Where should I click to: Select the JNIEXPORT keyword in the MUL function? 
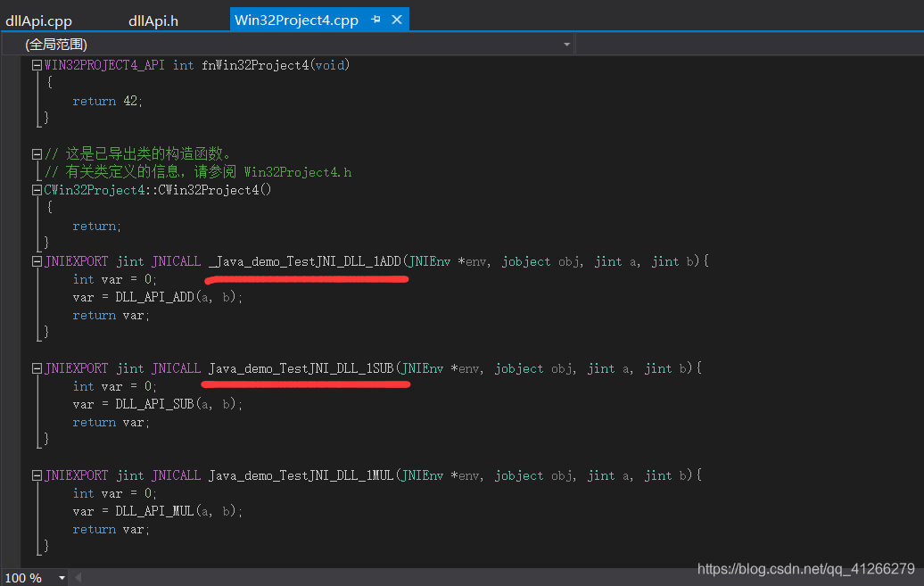pos(77,475)
